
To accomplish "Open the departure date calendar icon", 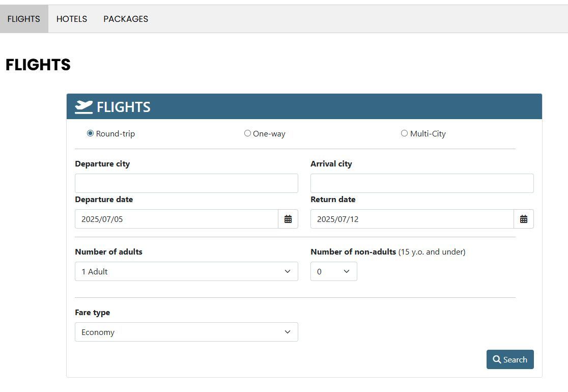I will coord(288,219).
